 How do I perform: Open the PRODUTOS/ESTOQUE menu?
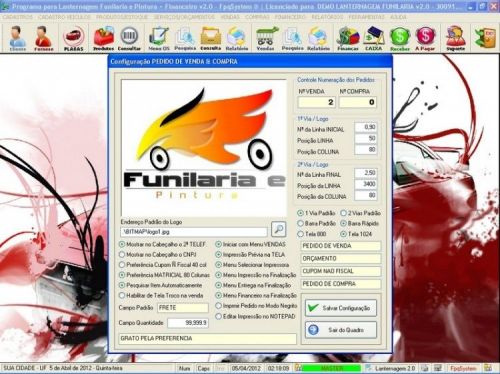(122, 17)
